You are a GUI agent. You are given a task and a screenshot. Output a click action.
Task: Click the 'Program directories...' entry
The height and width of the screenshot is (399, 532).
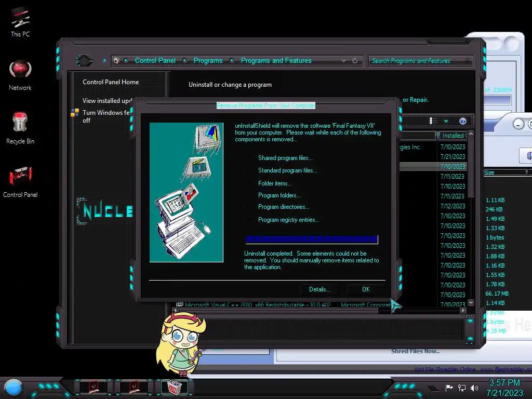click(284, 207)
